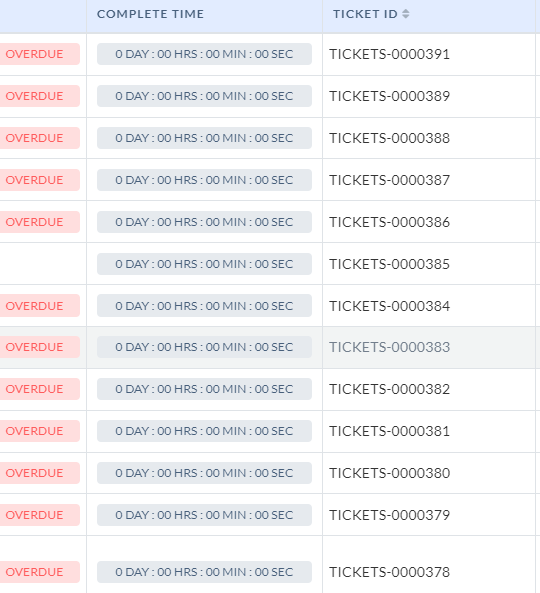Open ticket TICKETS-0000385

pyautogui.click(x=389, y=264)
